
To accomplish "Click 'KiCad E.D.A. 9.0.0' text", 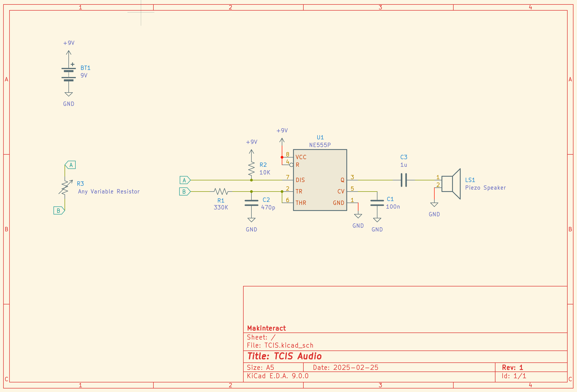I will 278,376.
